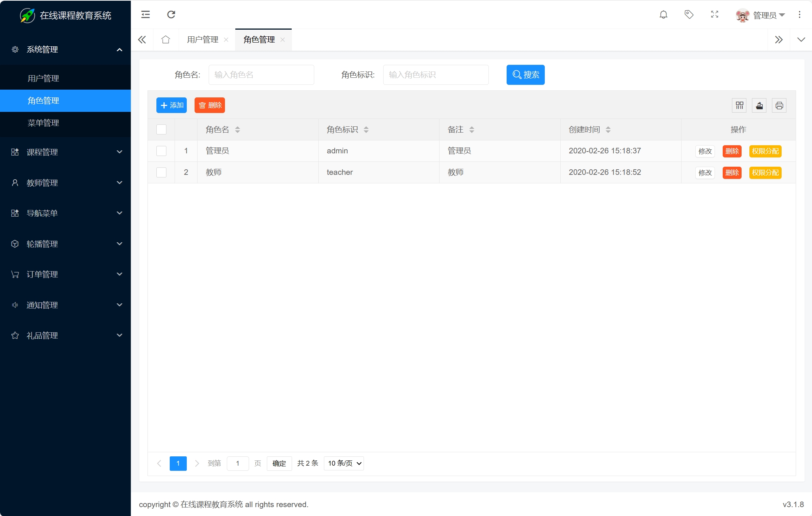Click the tag icon in the header
This screenshot has width=812, height=516.
(689, 14)
